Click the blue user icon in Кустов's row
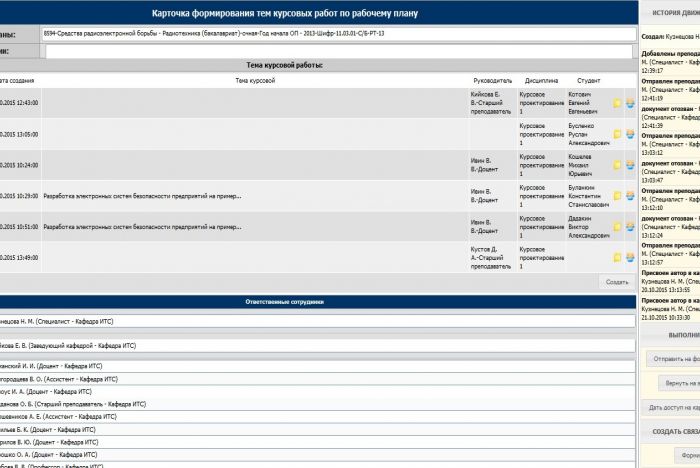Image resolution: width=700 pixels, height=468 pixels. (629, 258)
